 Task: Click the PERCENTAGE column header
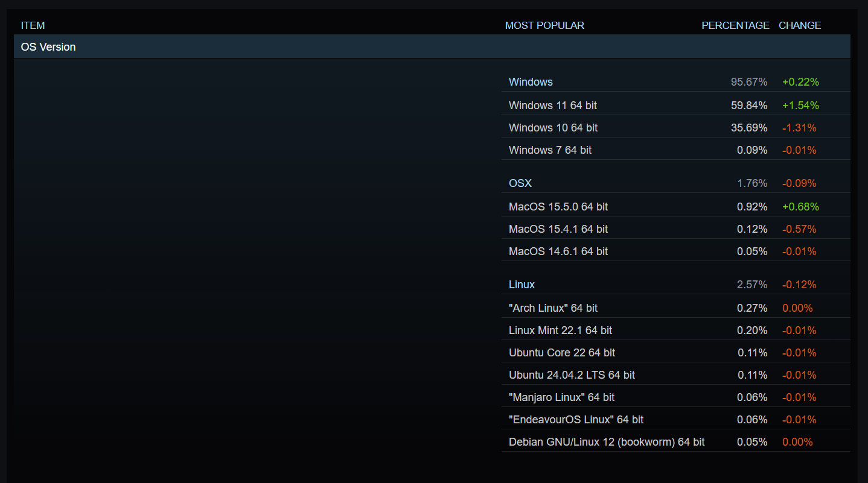point(735,25)
